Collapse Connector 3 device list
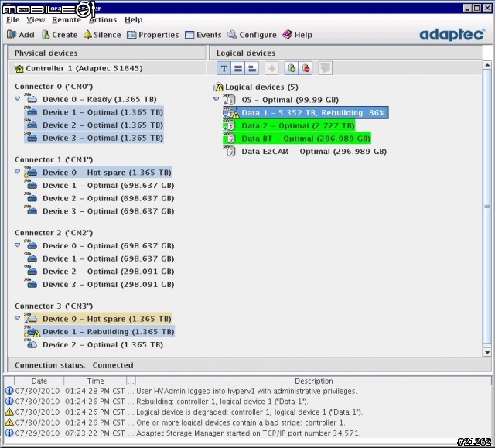This screenshot has height=448, width=495. tap(17, 318)
